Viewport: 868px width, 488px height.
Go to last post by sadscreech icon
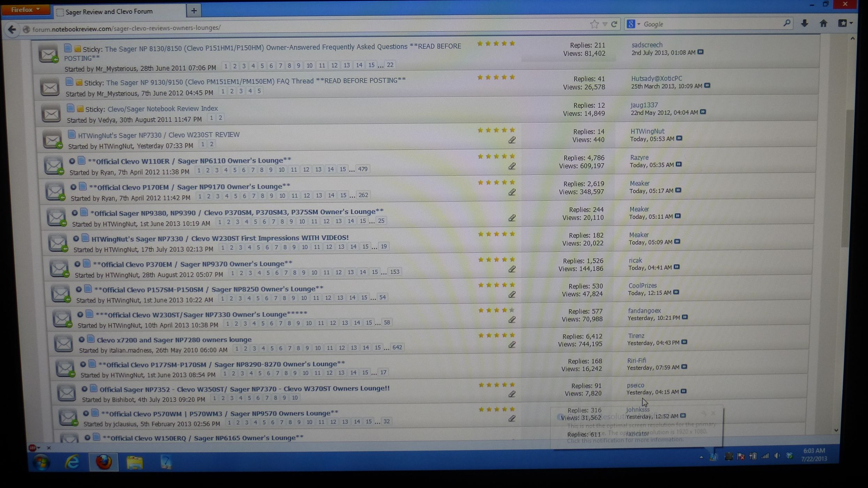tap(700, 52)
